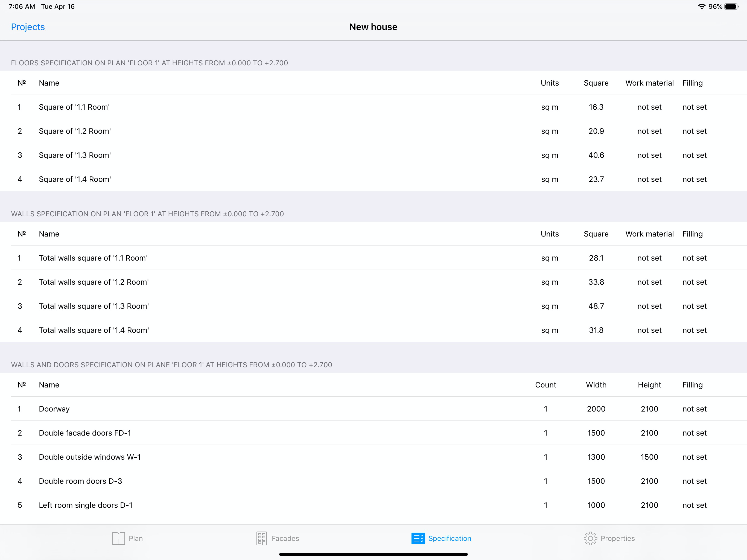747x560 pixels.
Task: Open the Plan tab icon
Action: tap(118, 538)
